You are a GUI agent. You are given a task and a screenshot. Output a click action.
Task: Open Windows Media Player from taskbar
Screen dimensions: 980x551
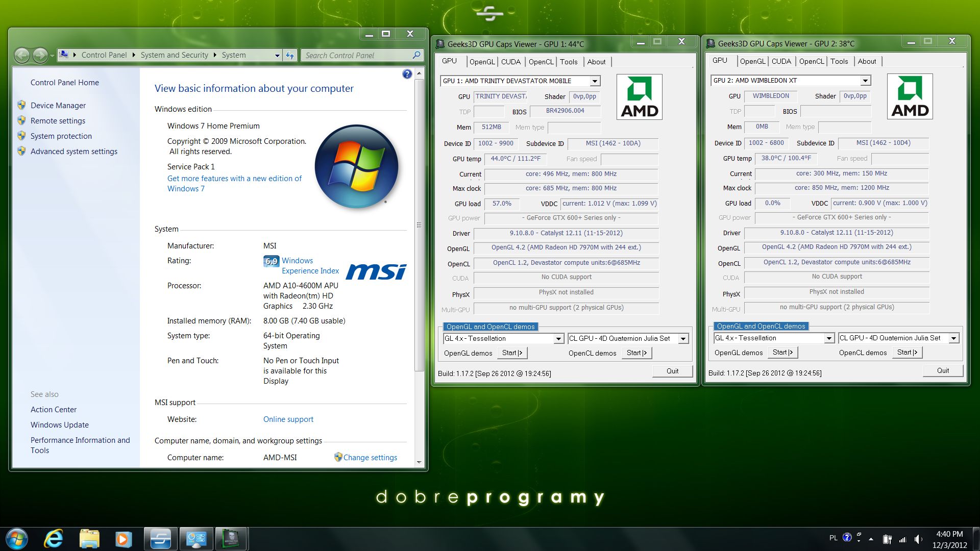(x=123, y=539)
